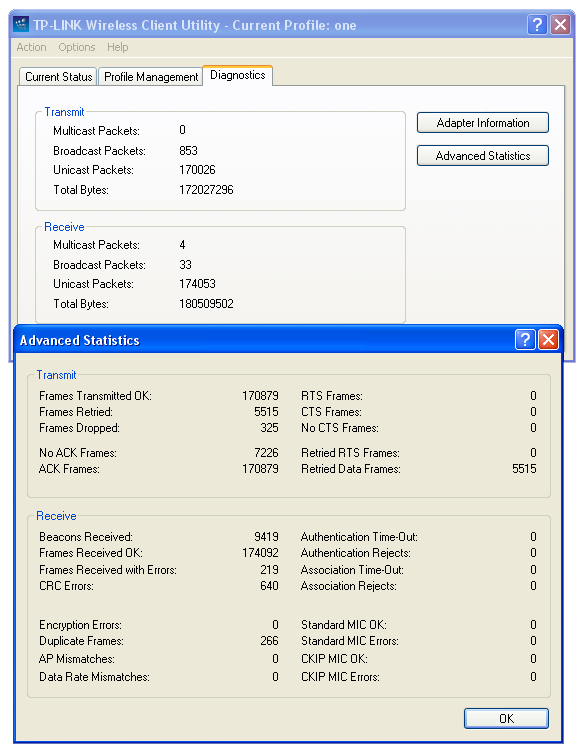Click the CKIP MIC OK label

(x=334, y=659)
